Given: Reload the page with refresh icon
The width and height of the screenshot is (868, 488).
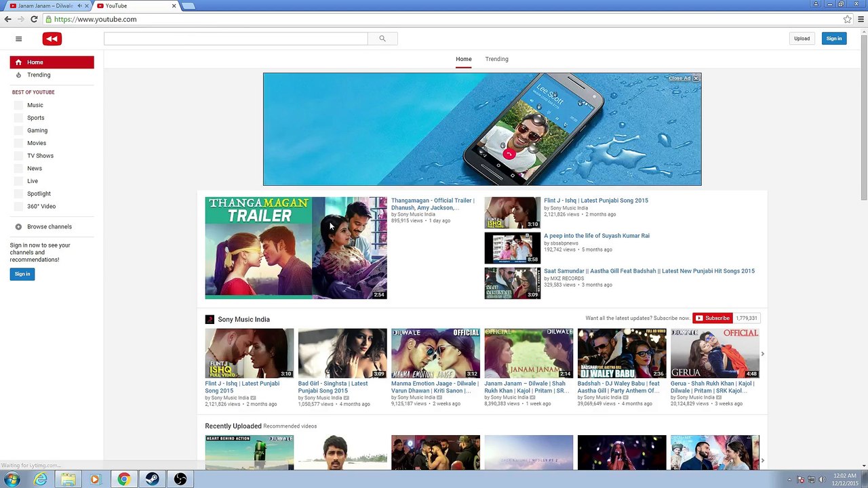Looking at the screenshot, I should click(x=34, y=19).
